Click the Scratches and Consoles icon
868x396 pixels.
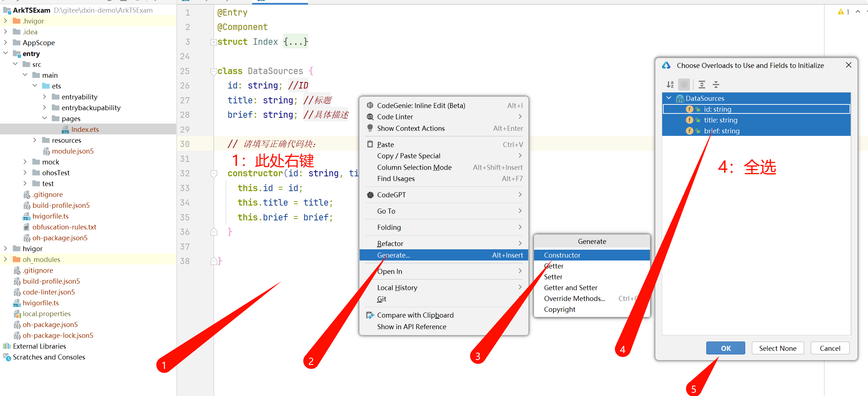(7, 357)
